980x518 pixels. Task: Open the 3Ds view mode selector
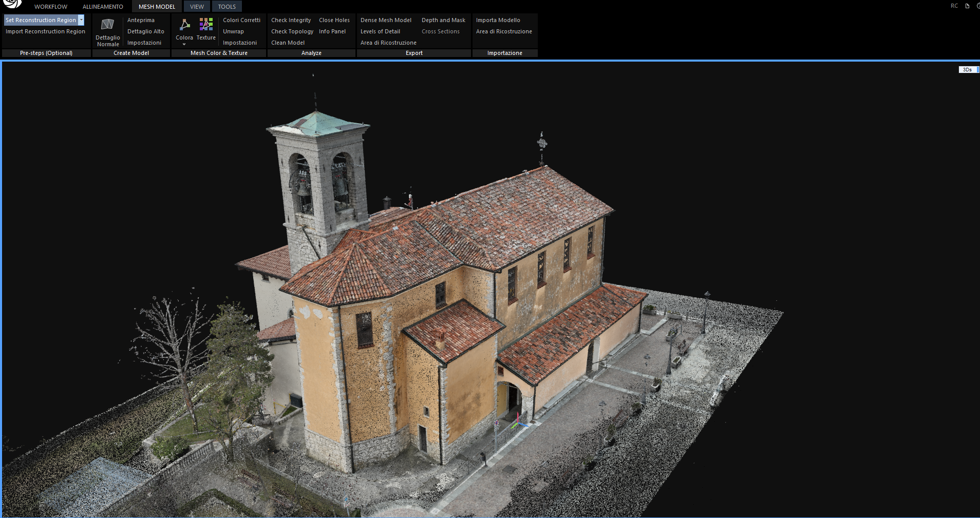968,69
